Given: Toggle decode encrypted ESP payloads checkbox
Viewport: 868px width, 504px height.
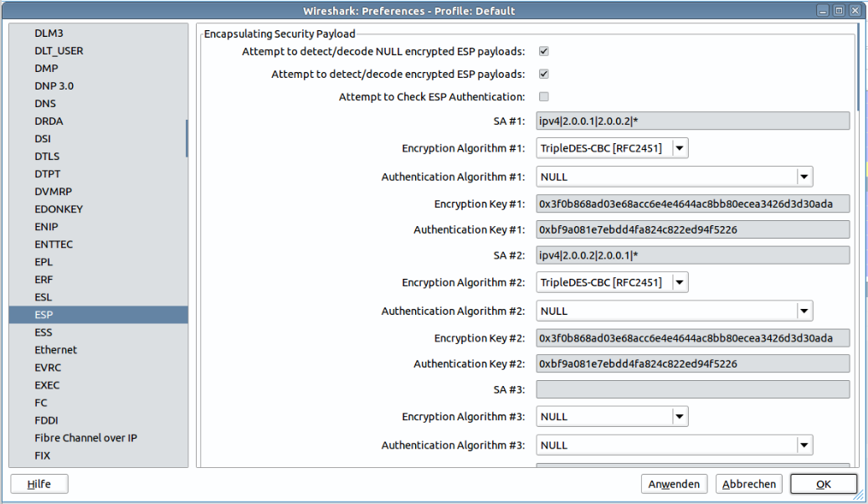Looking at the screenshot, I should pos(543,75).
